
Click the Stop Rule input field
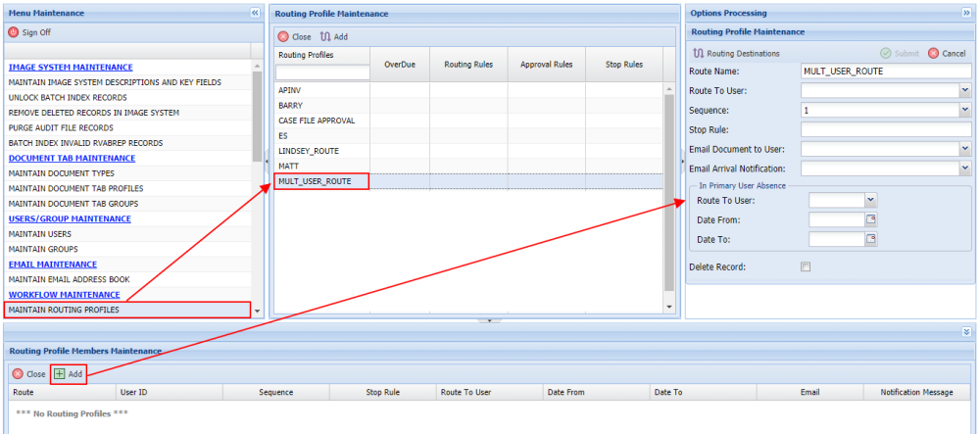pyautogui.click(x=886, y=130)
